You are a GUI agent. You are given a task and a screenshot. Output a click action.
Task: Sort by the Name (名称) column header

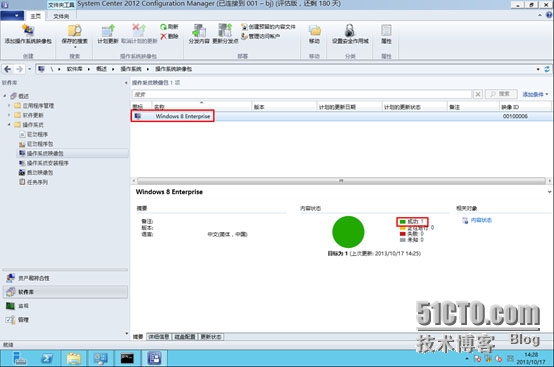pyautogui.click(x=202, y=107)
